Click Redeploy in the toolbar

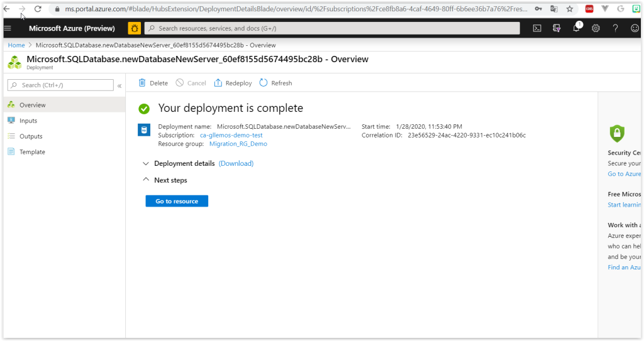coord(233,83)
